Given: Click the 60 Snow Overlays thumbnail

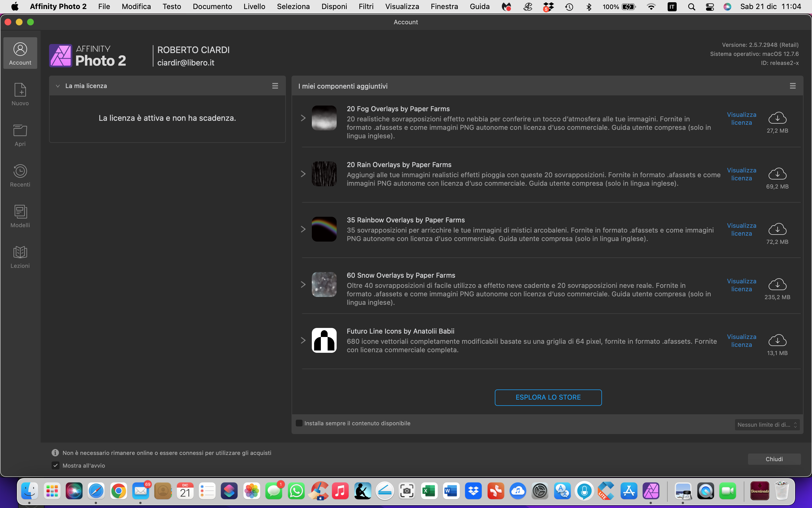Looking at the screenshot, I should point(324,284).
